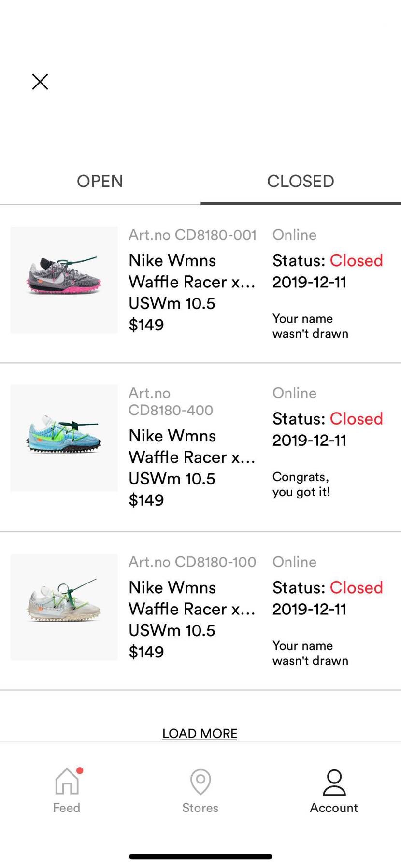Viewport: 401px width, 868px height.
Task: Tap the Art.no CD8180-100 label
Action: pyautogui.click(x=192, y=562)
